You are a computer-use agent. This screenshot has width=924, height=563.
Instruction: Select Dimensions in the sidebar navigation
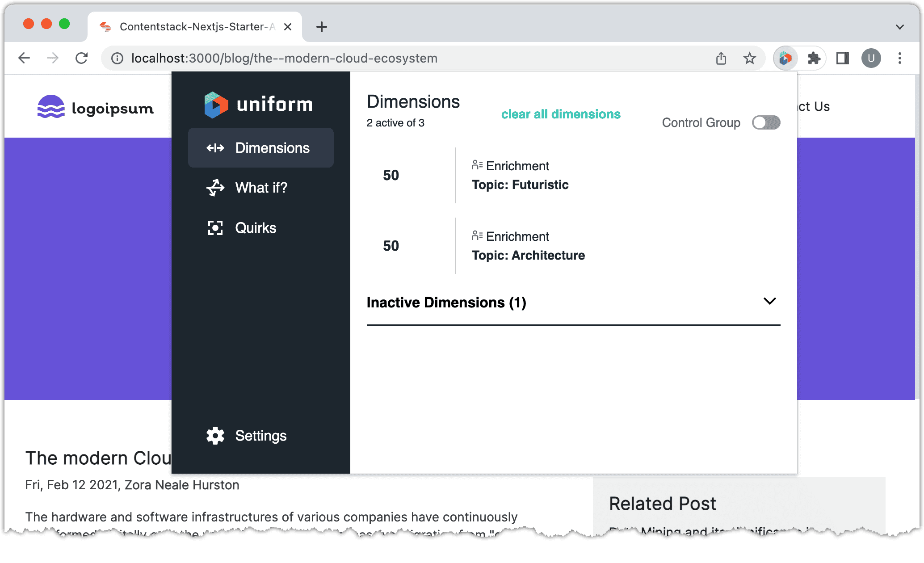tap(261, 148)
